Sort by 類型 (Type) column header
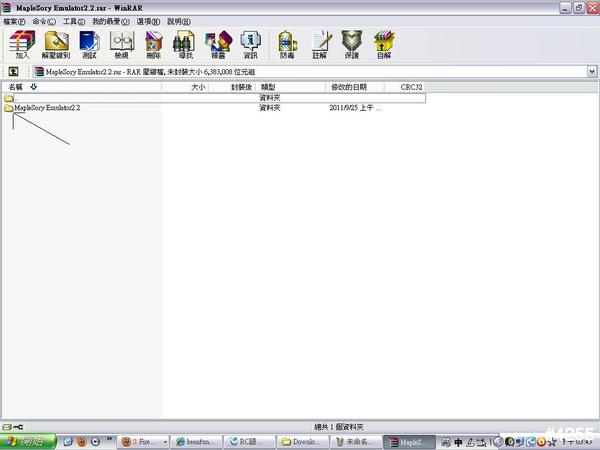Screen dimensions: 600x450 click(290, 87)
